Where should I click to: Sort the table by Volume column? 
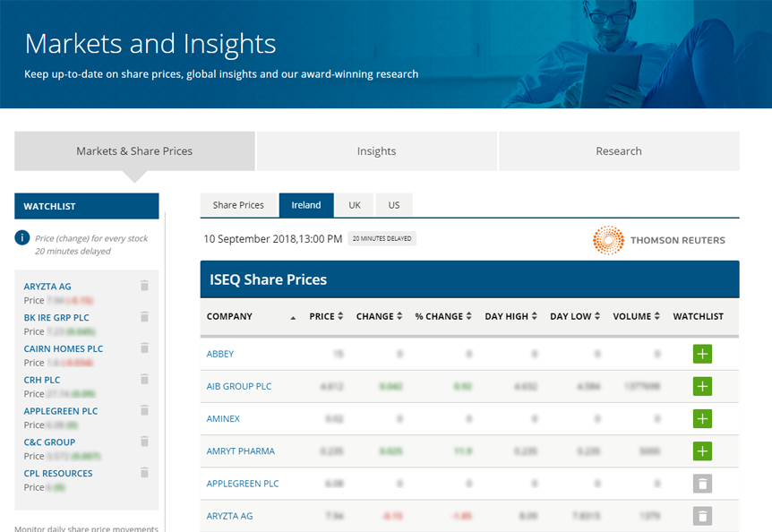[x=636, y=316]
